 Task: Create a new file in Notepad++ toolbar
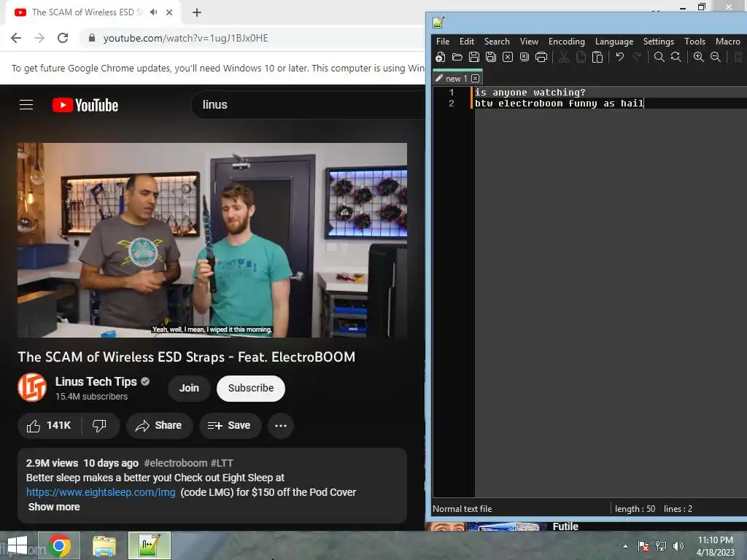point(440,57)
